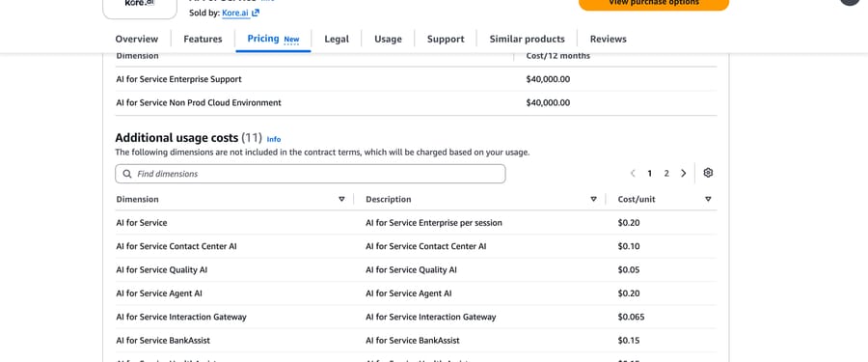Go to the Usage tab
Screen dimensions: 868x362
[x=388, y=39]
